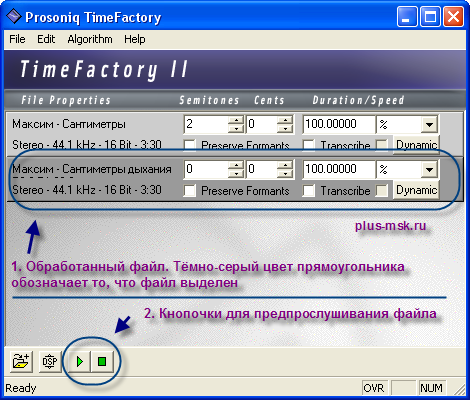This screenshot has width=470, height=400.
Task: Click semitones field in Сантиметры дыхания row
Action: (x=206, y=169)
